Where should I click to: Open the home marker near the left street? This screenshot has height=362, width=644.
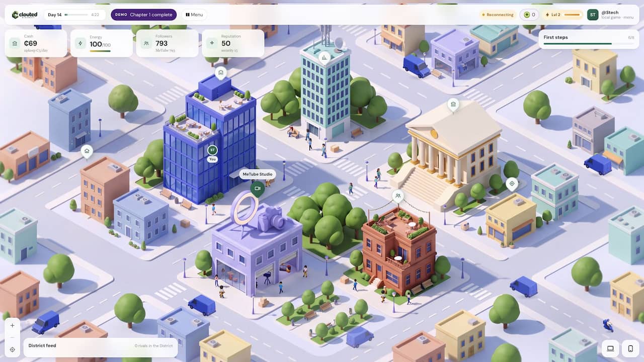point(87,151)
